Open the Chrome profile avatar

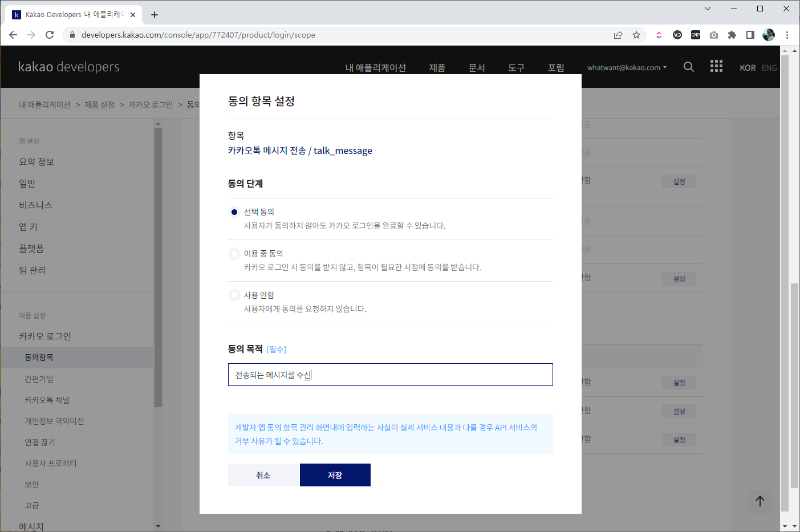tap(769, 35)
